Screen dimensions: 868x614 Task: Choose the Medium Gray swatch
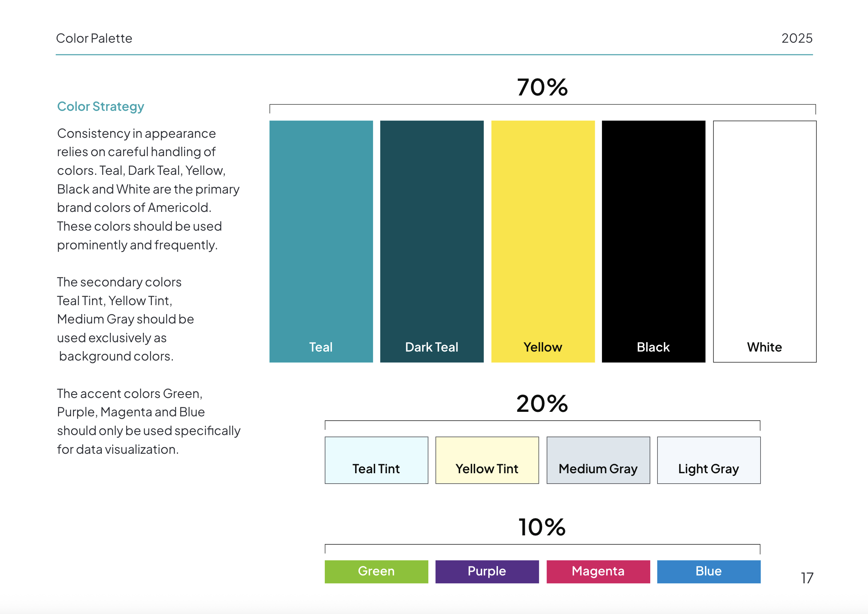(x=599, y=460)
